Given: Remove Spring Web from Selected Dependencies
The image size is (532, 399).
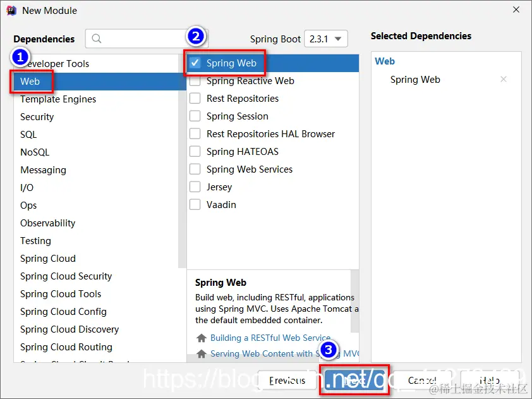Looking at the screenshot, I should (504, 79).
